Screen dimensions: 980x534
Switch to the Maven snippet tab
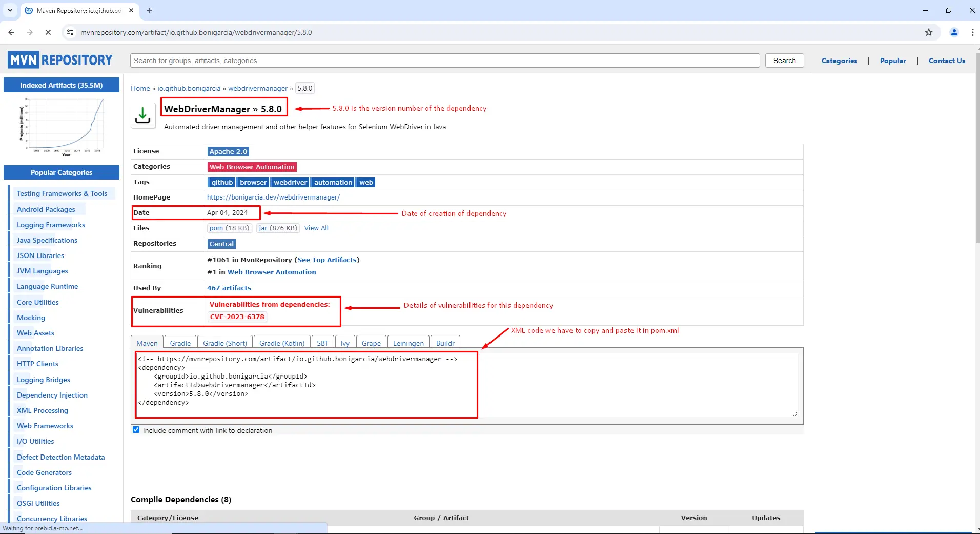(x=147, y=343)
